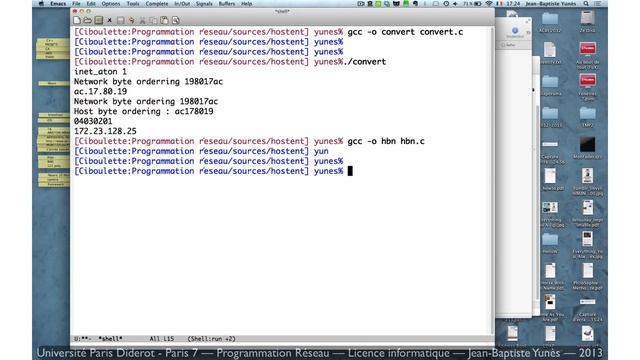The width and height of the screenshot is (640, 360).
Task: Click the black cursor block at last prompt
Action: pyautogui.click(x=350, y=171)
